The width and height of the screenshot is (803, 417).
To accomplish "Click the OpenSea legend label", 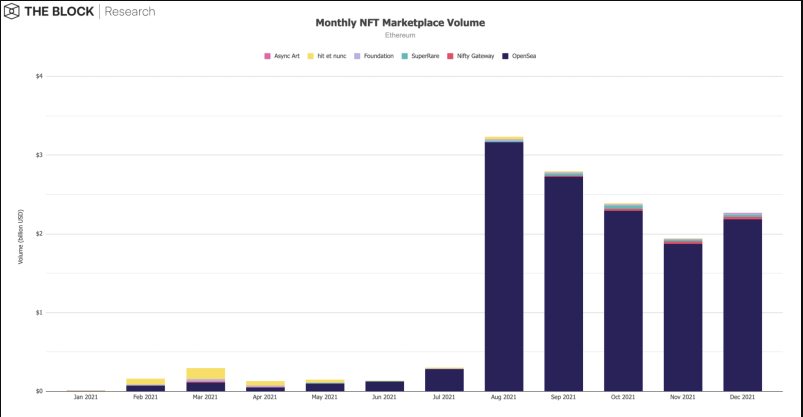I will coord(524,56).
